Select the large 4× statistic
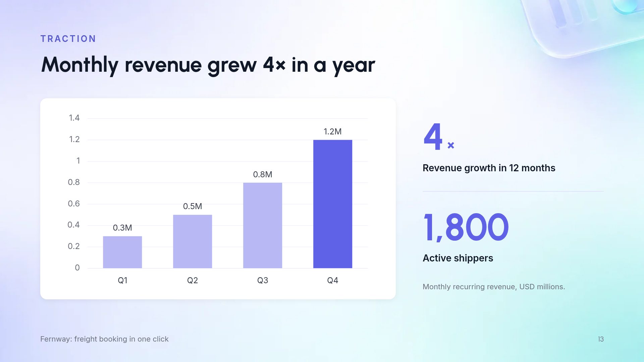Image resolution: width=644 pixels, height=362 pixels. coord(439,137)
